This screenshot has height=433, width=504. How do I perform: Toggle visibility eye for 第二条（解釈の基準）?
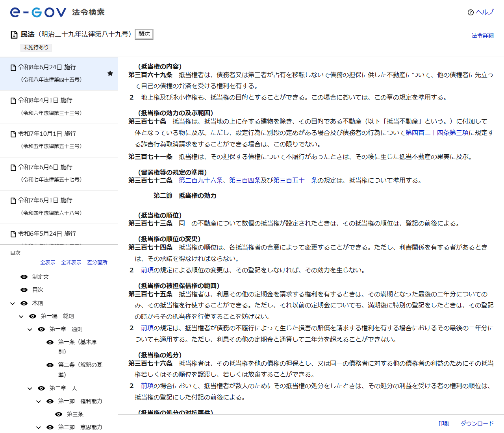[x=50, y=365]
